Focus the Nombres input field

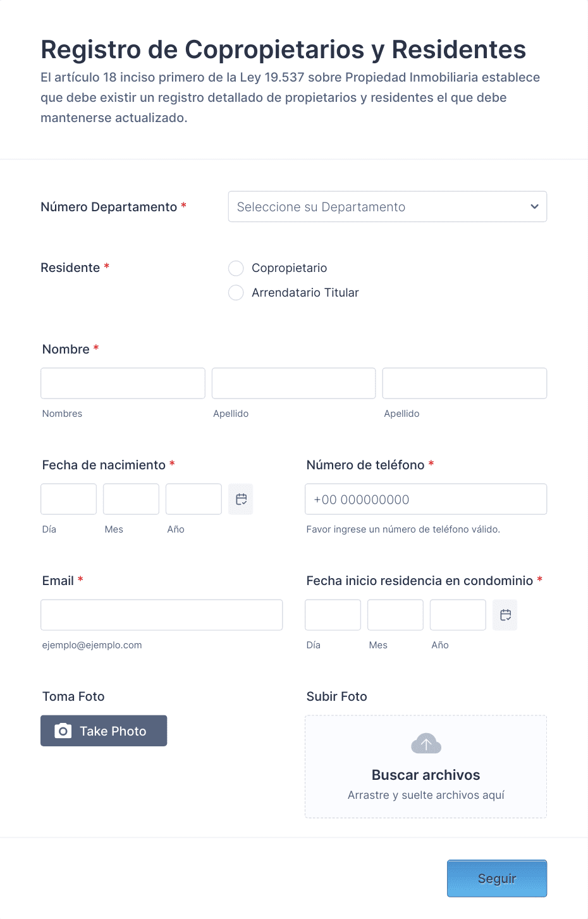click(x=123, y=383)
